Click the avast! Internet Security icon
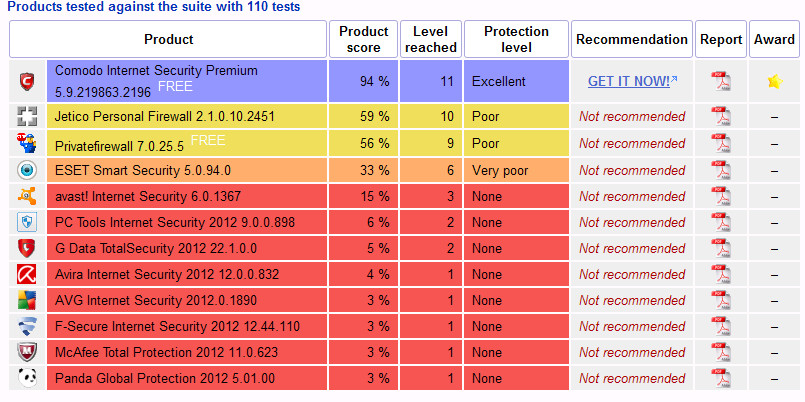This screenshot has height=402, width=805. tap(27, 196)
